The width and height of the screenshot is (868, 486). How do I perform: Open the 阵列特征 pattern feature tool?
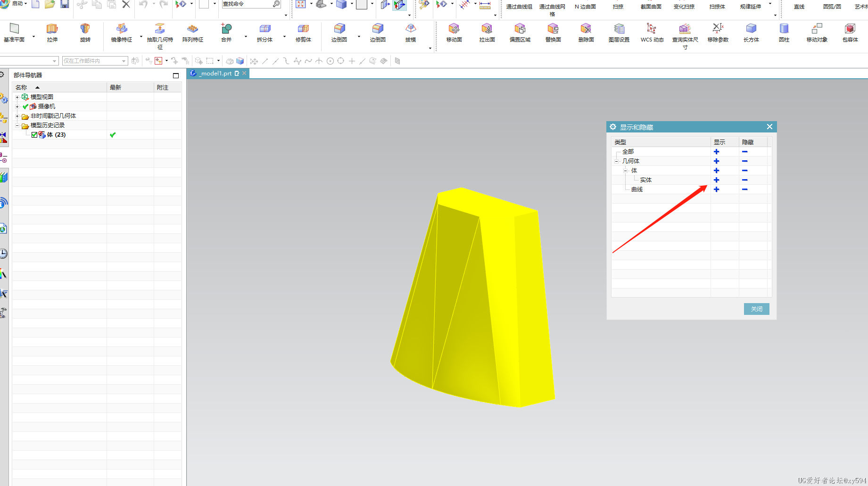[193, 33]
